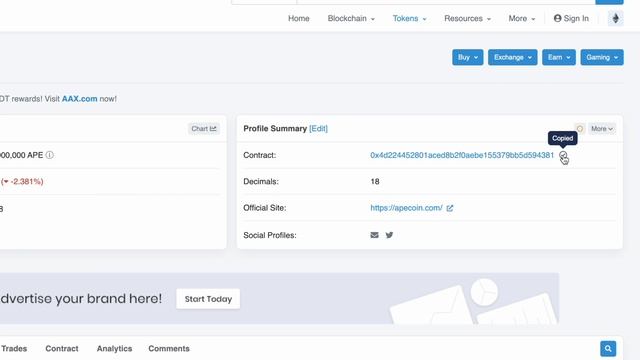Viewport: 640px width, 360px height.
Task: Click the 'Official Site:' label
Action: point(264,208)
